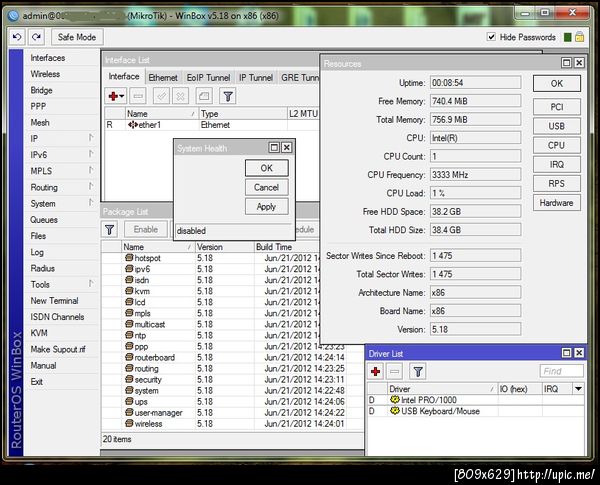Click the wireless package icon
This screenshot has width=600, height=485.
point(129,423)
